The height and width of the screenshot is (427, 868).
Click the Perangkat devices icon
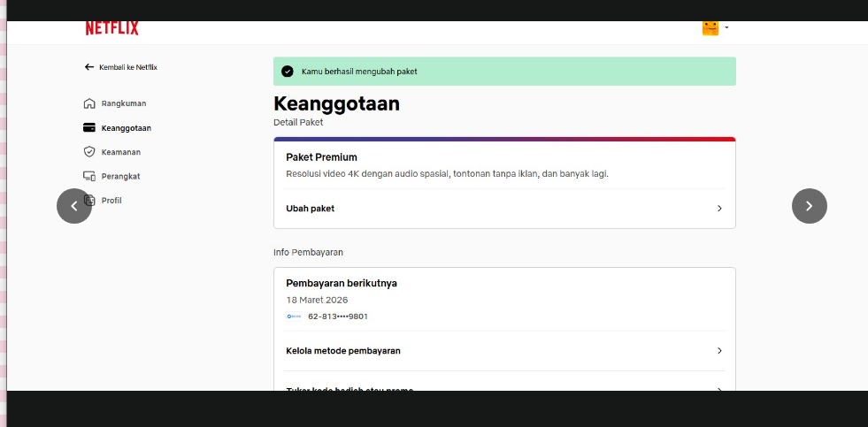89,176
